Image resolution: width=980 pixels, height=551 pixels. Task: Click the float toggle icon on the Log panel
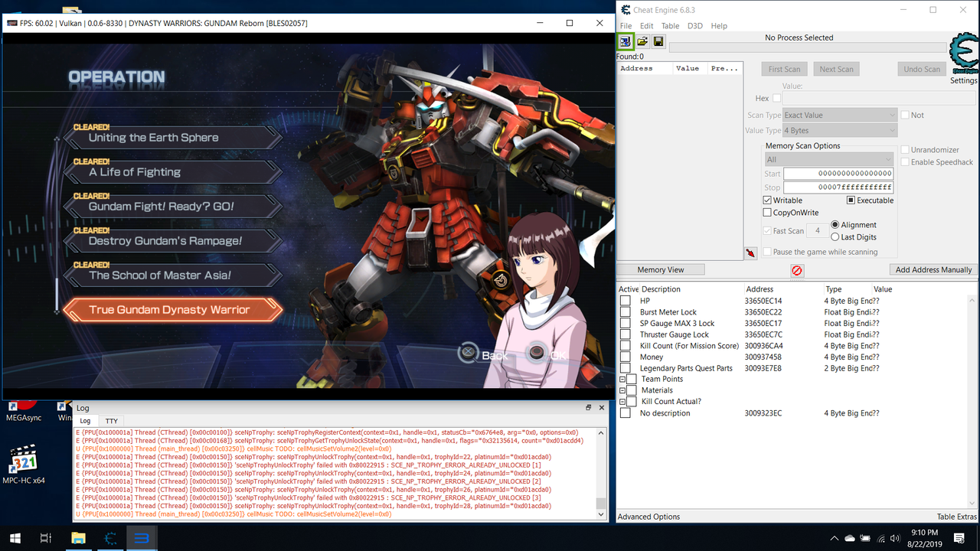[x=588, y=407]
